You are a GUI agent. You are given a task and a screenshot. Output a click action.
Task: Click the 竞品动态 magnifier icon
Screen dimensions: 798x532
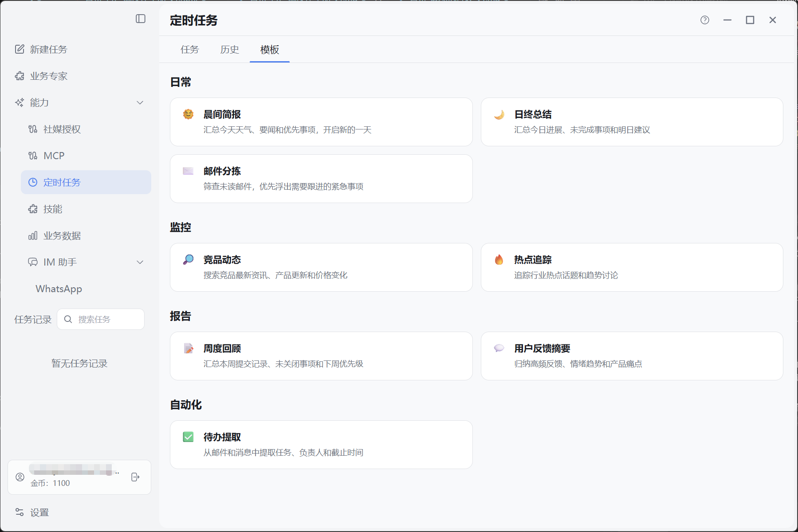(188, 260)
